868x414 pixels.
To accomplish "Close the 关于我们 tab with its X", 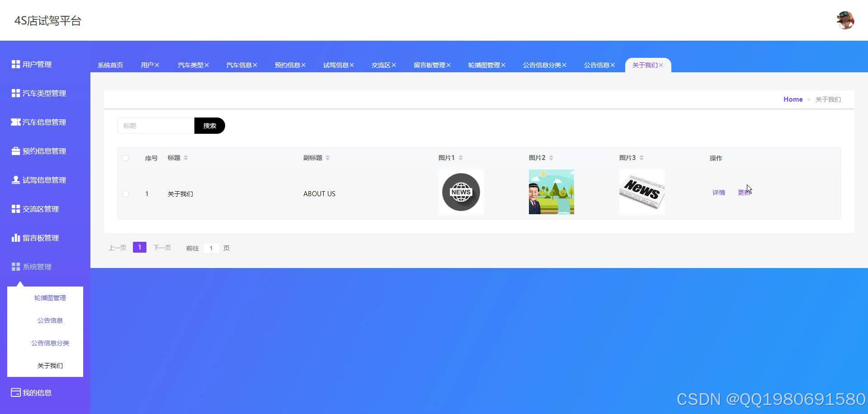I will click(x=661, y=65).
